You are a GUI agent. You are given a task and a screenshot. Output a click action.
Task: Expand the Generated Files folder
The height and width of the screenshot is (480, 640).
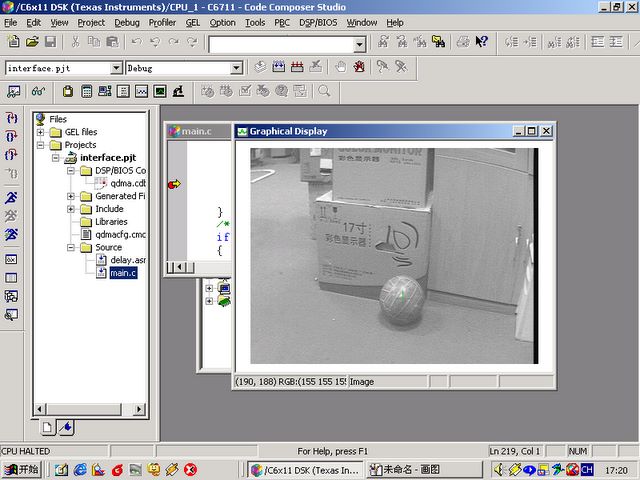click(71, 196)
